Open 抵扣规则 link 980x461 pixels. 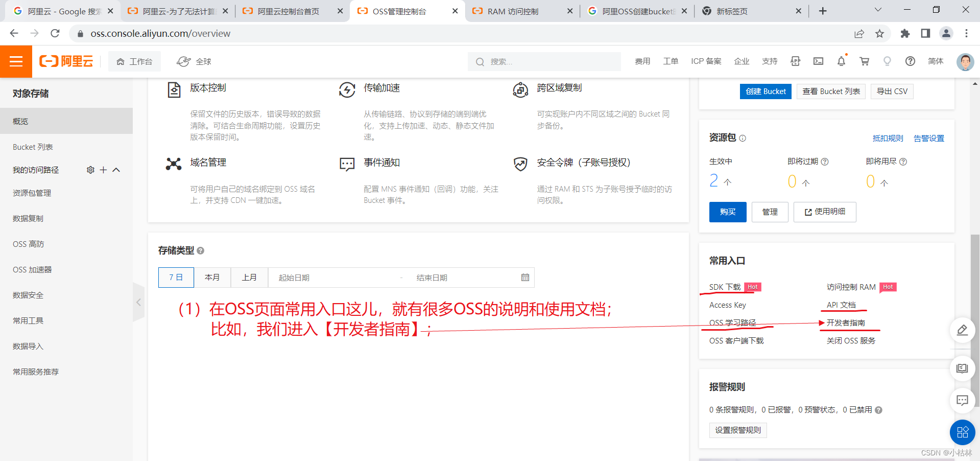pyautogui.click(x=888, y=139)
